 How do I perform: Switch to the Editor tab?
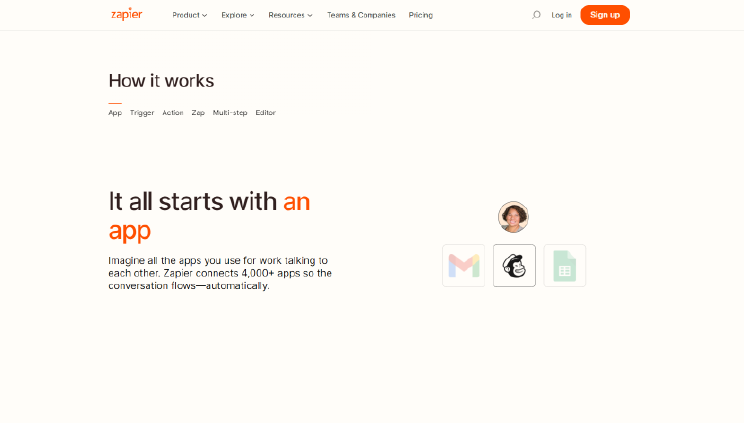coord(266,113)
